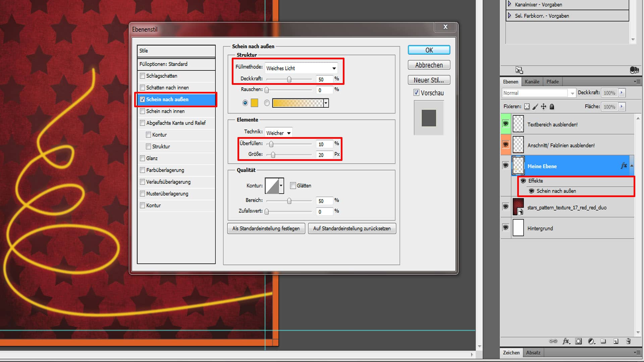This screenshot has height=362, width=644.
Task: Open the Normal blending mode dropdown
Action: [537, 93]
